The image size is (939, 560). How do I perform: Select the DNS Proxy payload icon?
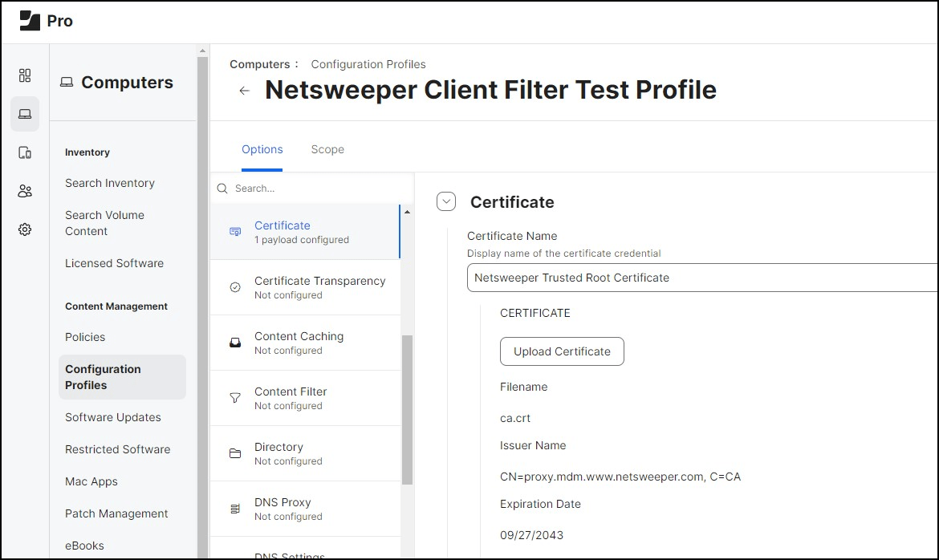(234, 508)
